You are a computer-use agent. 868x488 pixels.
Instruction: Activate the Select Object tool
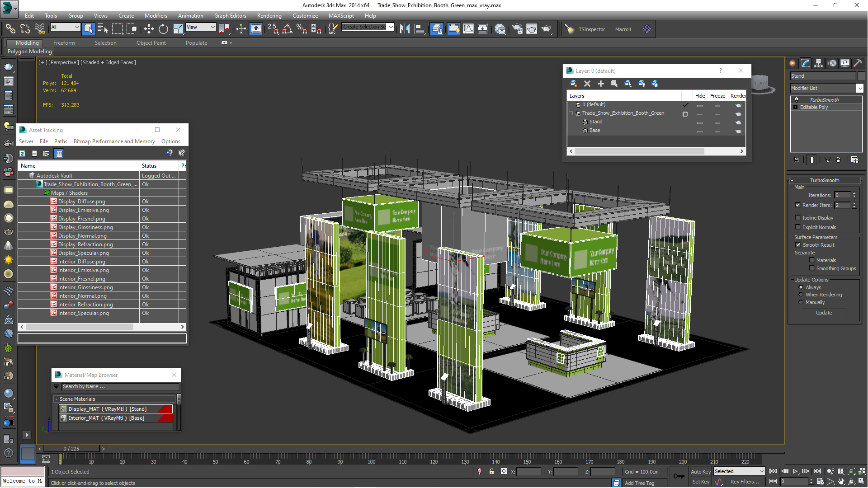(89, 29)
